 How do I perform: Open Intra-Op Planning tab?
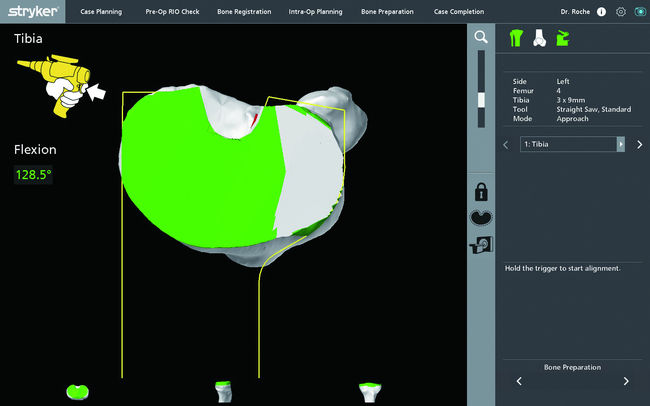click(315, 12)
